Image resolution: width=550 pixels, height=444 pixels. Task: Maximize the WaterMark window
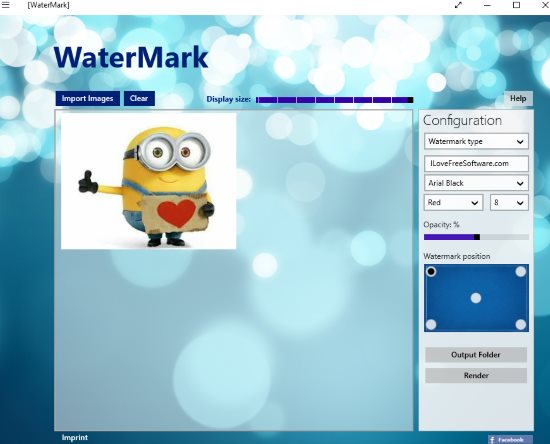[516, 5]
